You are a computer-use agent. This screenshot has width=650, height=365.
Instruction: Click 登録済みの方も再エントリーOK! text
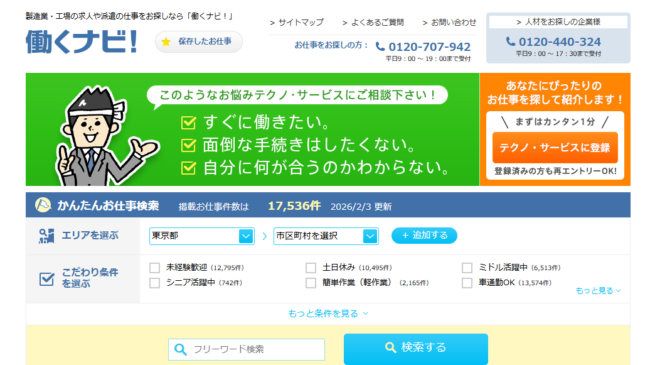tap(555, 171)
